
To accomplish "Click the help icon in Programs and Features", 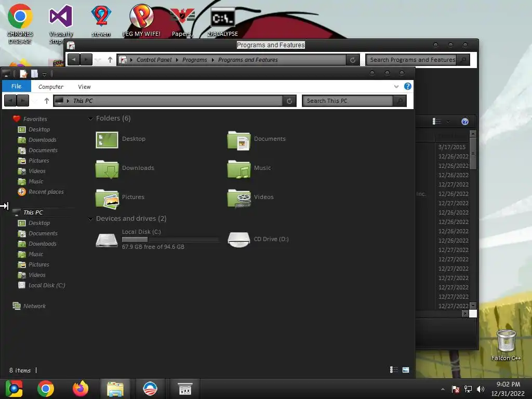I will (465, 122).
